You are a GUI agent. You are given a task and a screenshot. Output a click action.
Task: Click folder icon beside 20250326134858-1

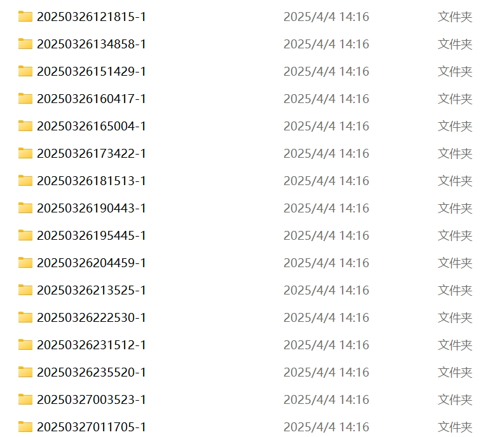point(25,44)
